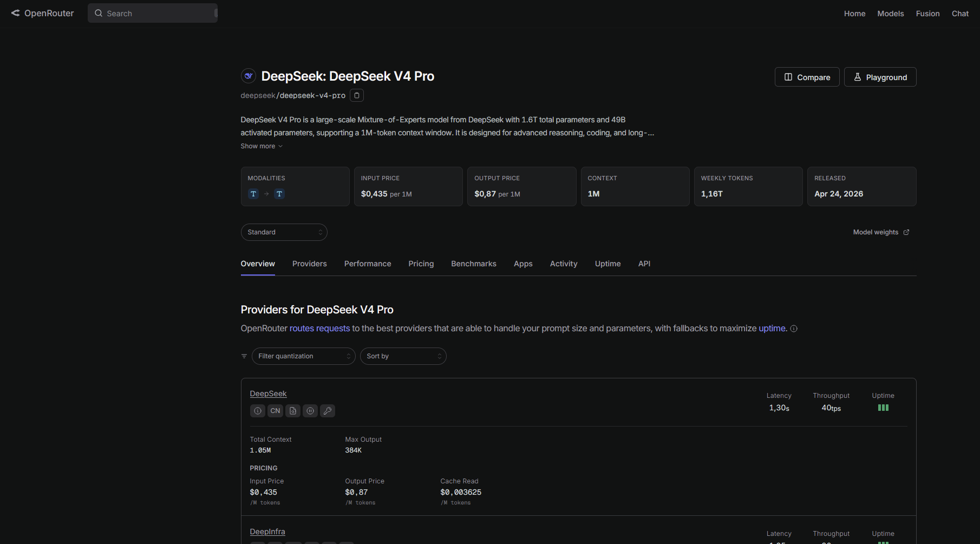980x544 pixels.
Task: Go to Home in top navigation
Action: [x=854, y=14]
